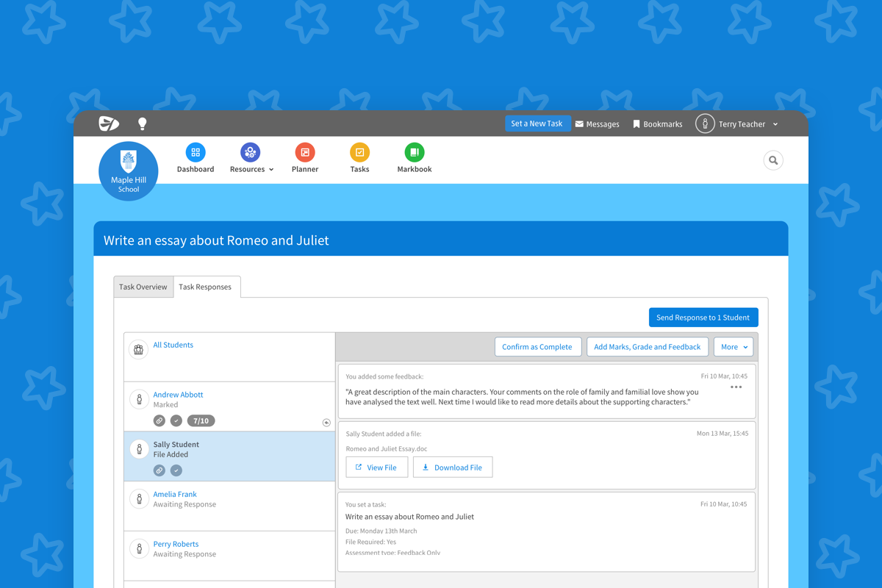
Task: Open the Tasks icon
Action: (x=359, y=152)
